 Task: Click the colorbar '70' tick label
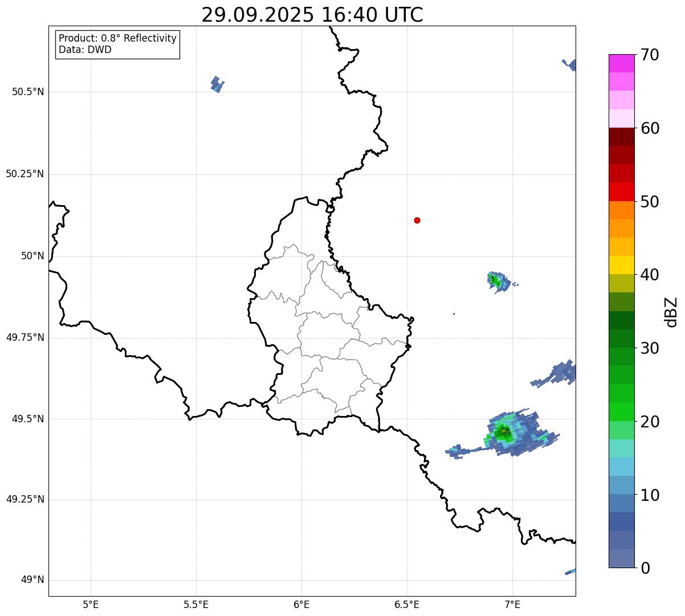650,55
